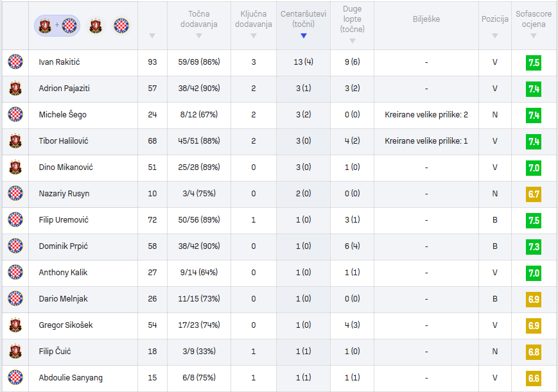This screenshot has height=392, width=558.
Task: Click team crest beside Tibor Halilović
Action: pos(15,141)
